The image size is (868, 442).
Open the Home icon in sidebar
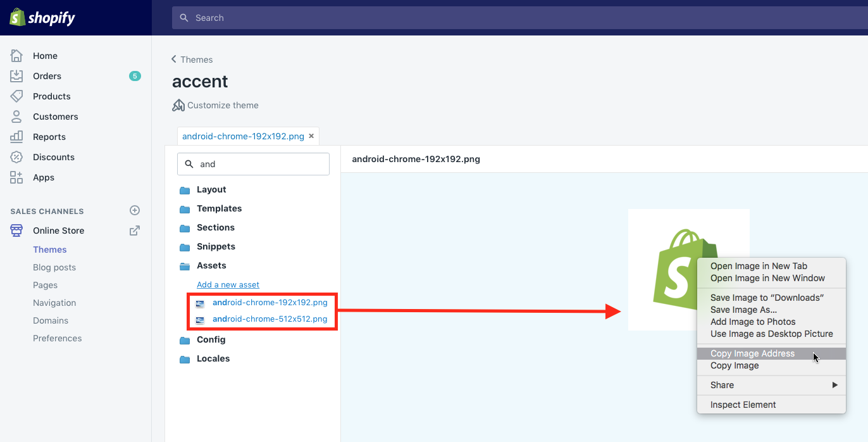tap(16, 55)
